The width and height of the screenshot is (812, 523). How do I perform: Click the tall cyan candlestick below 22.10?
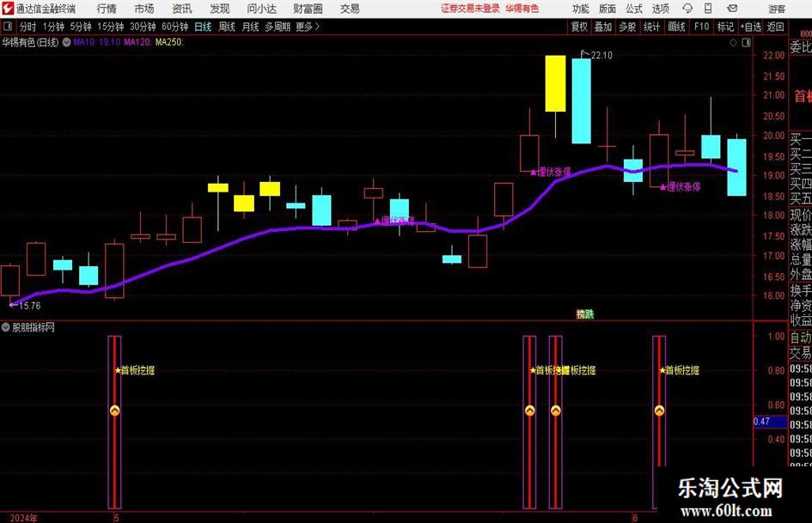coord(581,100)
